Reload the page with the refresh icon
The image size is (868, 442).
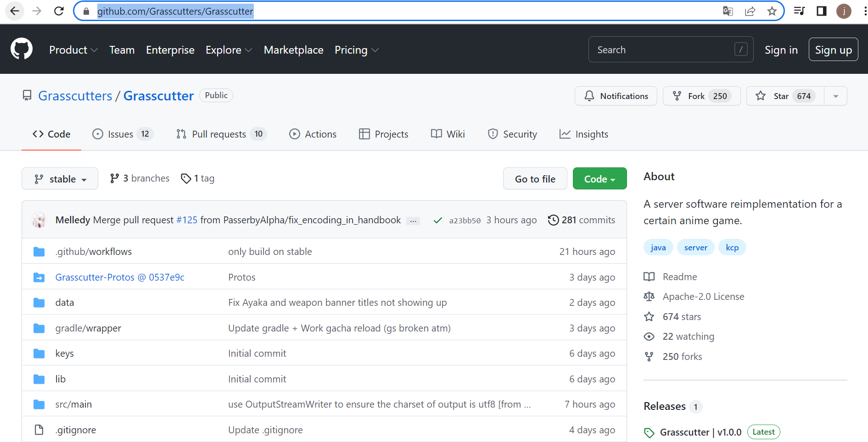point(59,11)
